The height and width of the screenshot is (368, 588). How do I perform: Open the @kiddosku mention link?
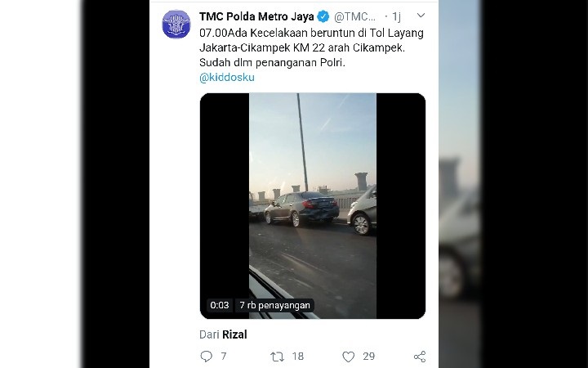(227, 78)
